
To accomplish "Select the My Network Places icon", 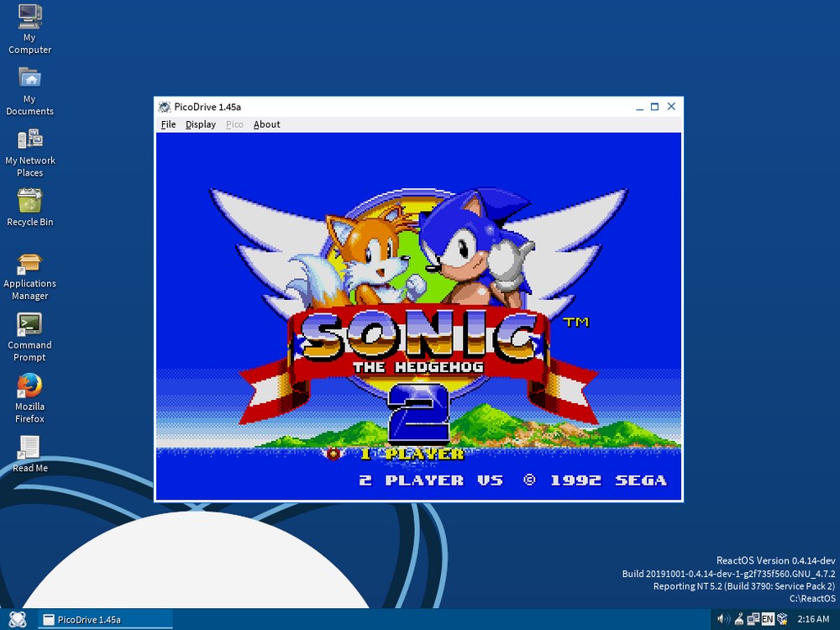I will [x=29, y=139].
